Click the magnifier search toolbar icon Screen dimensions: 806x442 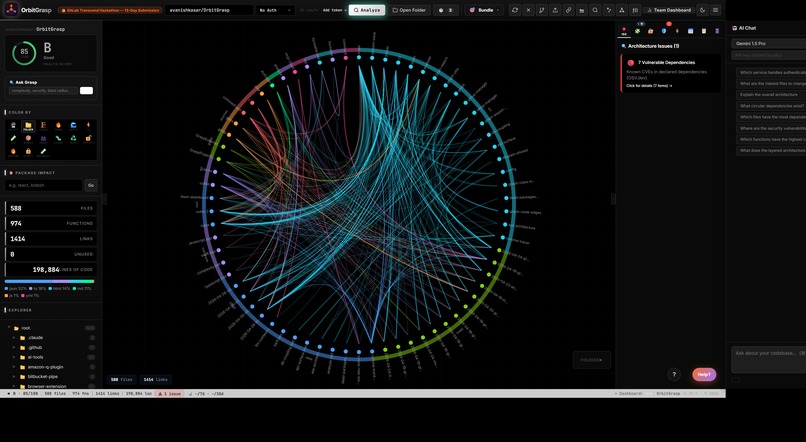[595, 10]
